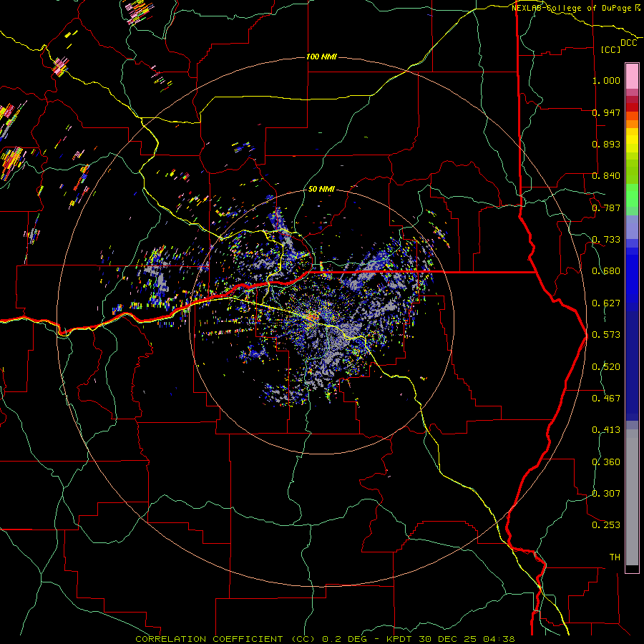Click the NEXLAB-College of DuPage credit text
The width and height of the screenshot is (644, 644).
pyautogui.click(x=575, y=8)
